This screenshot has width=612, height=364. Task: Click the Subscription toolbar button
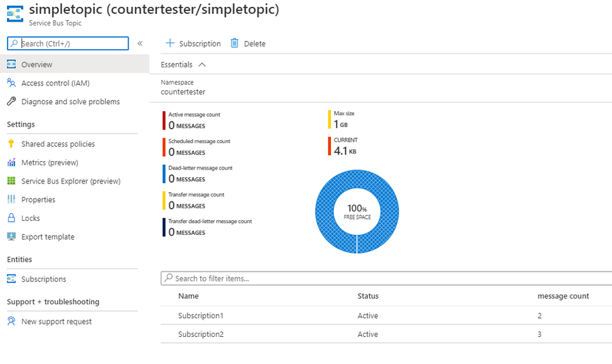(x=193, y=43)
